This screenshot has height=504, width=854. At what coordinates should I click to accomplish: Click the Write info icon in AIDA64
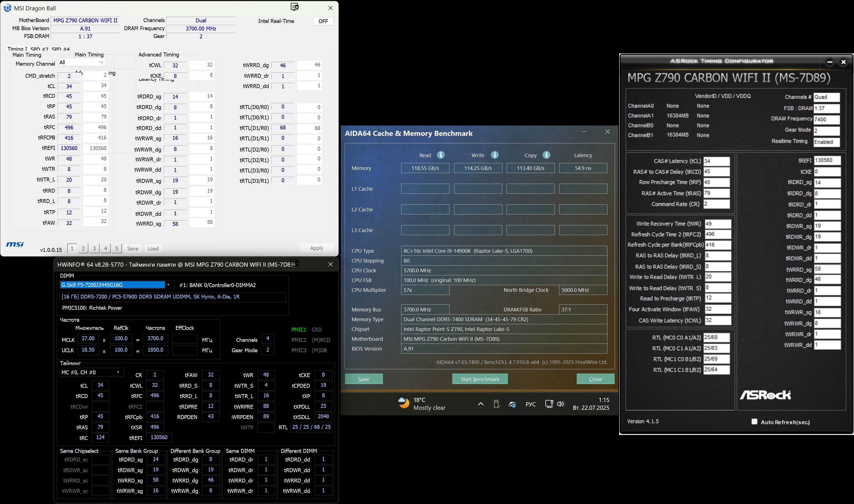(495, 155)
